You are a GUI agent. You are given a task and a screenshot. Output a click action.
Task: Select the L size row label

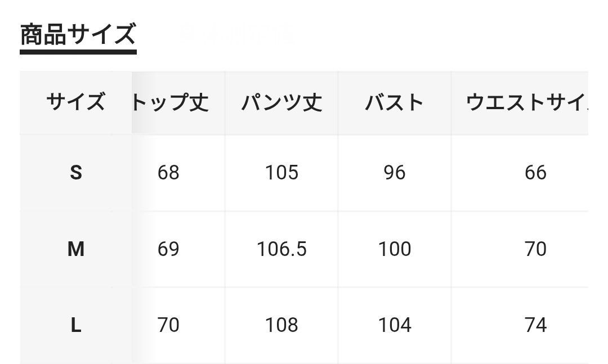coord(76,325)
